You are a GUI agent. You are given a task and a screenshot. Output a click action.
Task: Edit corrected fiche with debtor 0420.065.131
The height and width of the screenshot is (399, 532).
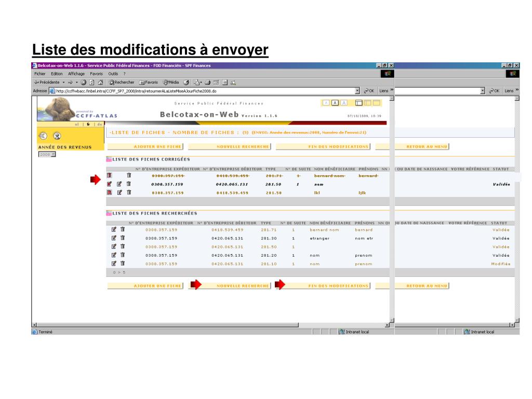point(119,184)
